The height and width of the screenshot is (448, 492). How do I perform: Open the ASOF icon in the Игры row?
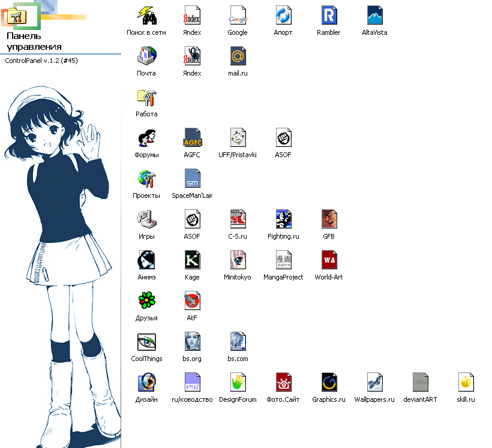192,220
